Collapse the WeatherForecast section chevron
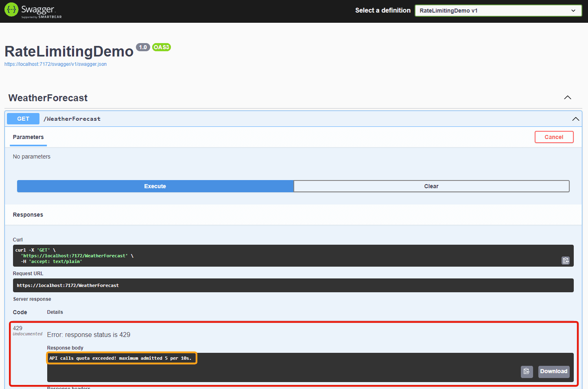Screen dimensions: 588x389 click(568, 98)
